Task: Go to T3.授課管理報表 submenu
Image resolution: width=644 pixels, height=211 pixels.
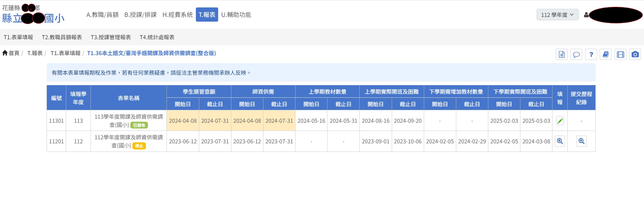Action: point(111,37)
